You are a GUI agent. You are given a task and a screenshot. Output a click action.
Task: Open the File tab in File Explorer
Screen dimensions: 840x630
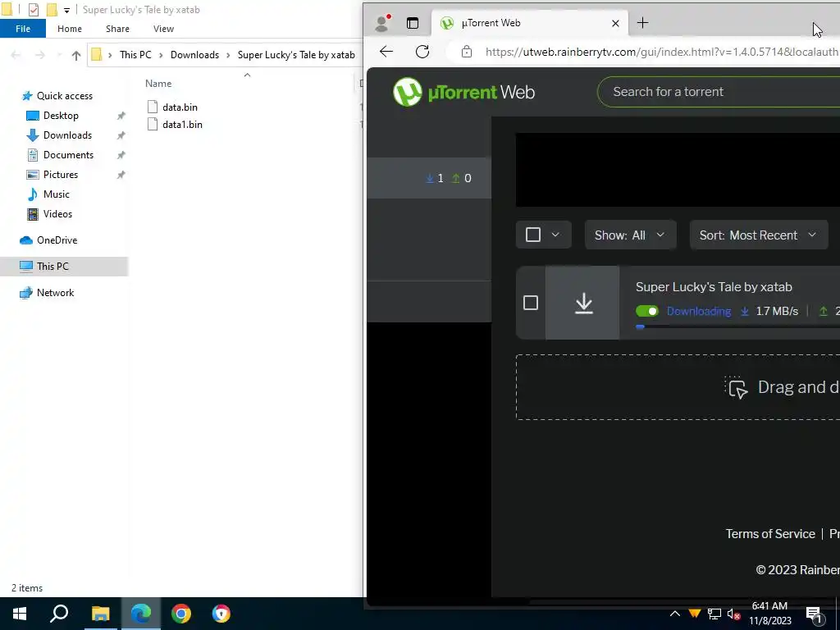tap(22, 29)
